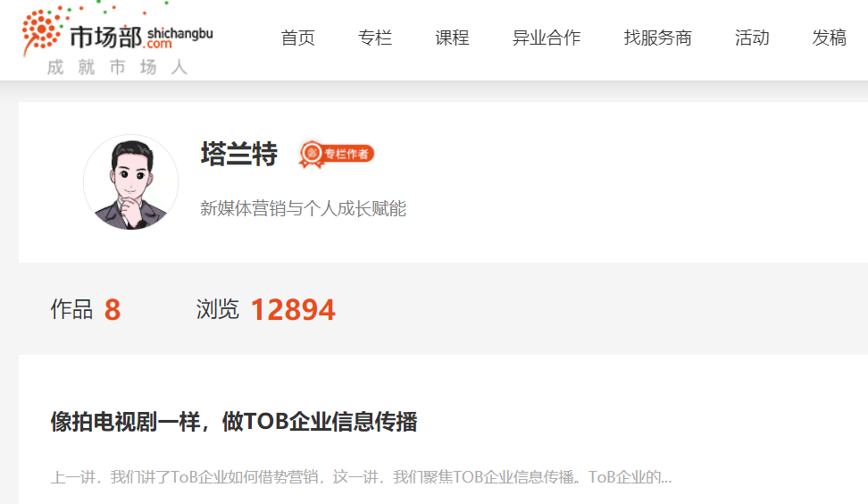
Task: Click the 作品 label
Action: point(71,309)
